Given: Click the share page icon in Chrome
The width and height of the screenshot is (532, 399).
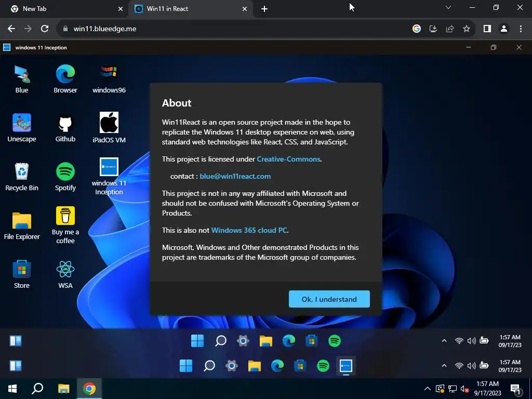Looking at the screenshot, I should click(x=450, y=29).
